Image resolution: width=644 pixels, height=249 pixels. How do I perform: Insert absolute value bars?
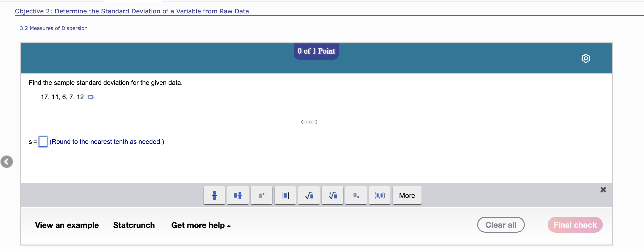(285, 195)
